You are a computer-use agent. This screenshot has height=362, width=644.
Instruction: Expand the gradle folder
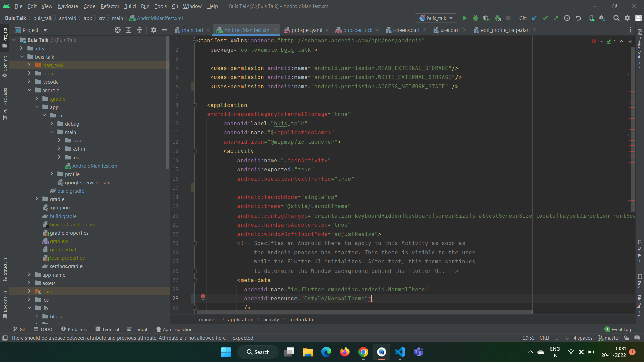pyautogui.click(x=37, y=199)
